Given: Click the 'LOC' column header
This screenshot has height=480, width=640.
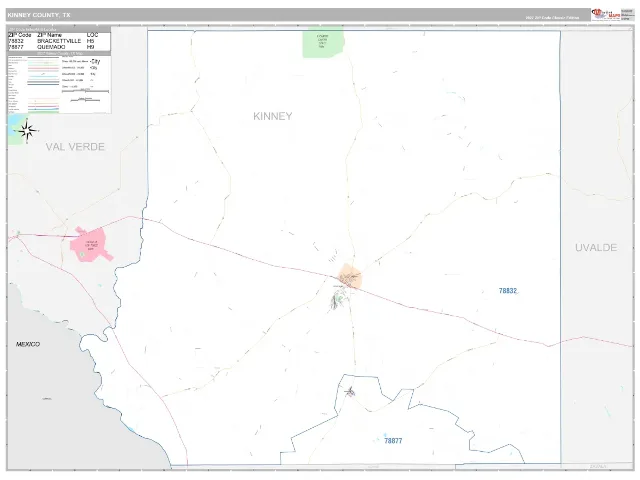Looking at the screenshot, I should click(92, 35).
